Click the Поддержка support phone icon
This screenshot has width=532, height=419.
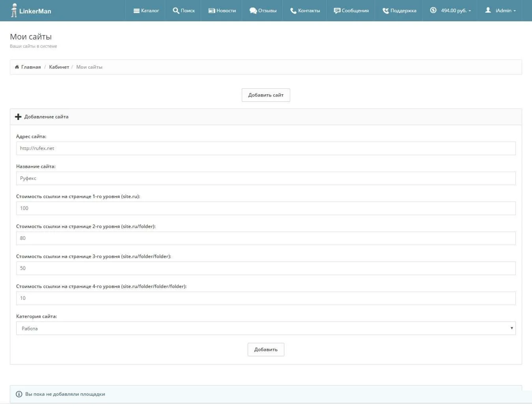pos(385,11)
